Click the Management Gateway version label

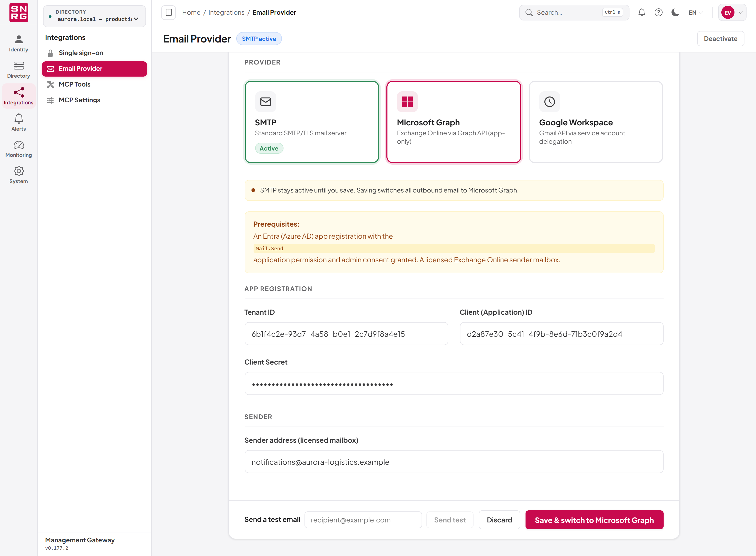[57, 548]
